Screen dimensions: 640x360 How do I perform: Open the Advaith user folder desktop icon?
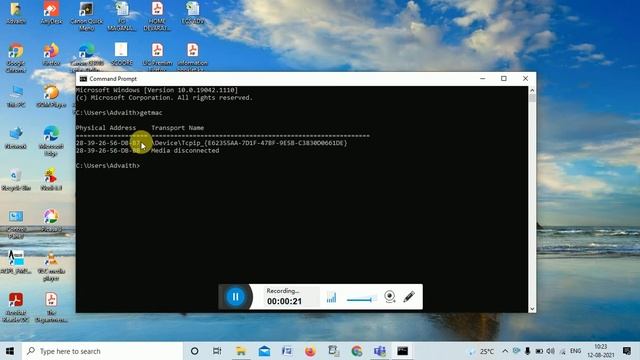pos(16,13)
